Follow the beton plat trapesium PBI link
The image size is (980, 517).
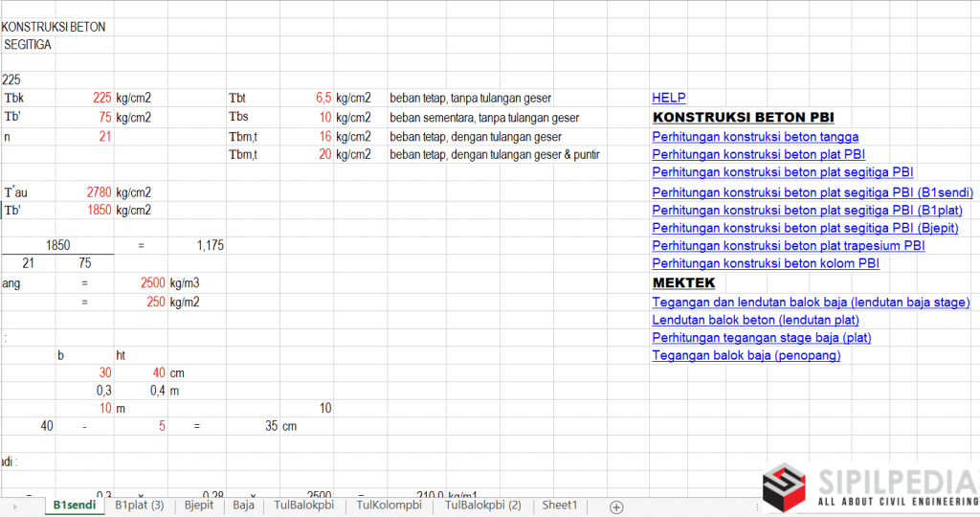pyautogui.click(x=789, y=246)
